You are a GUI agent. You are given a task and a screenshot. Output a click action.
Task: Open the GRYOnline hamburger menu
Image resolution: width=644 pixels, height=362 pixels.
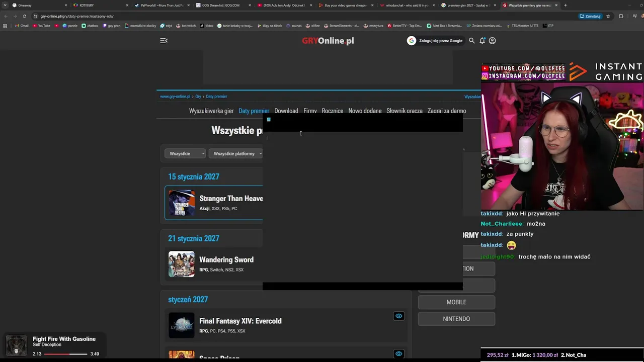pyautogui.click(x=164, y=41)
